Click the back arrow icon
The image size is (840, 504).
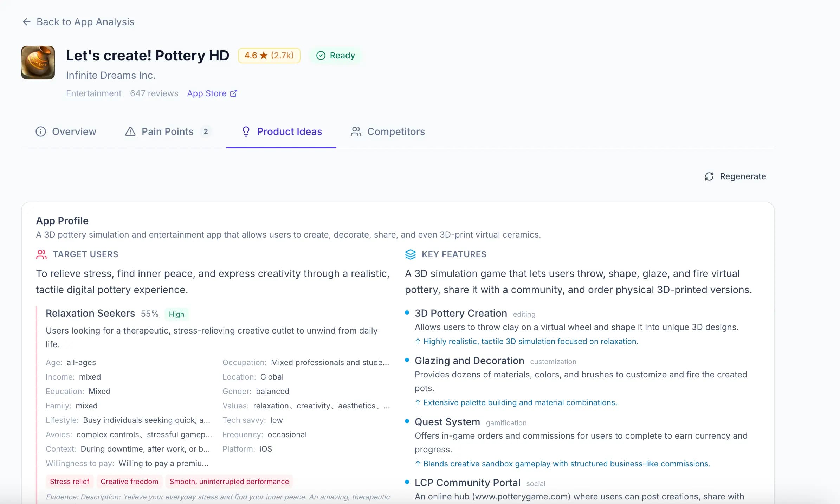(x=27, y=22)
